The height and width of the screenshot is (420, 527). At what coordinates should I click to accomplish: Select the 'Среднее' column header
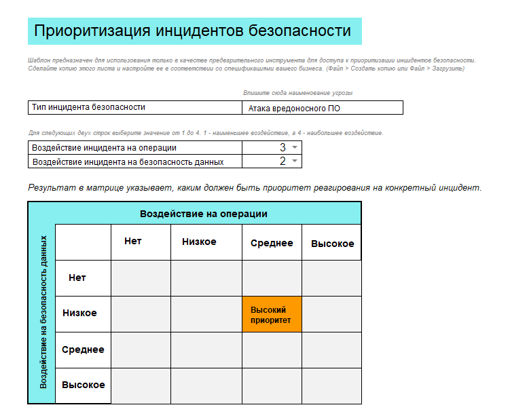coord(272,243)
